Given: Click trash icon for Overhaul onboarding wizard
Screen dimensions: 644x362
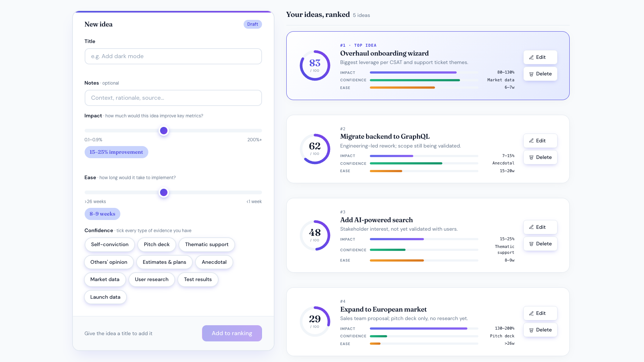Looking at the screenshot, I should click(x=531, y=74).
